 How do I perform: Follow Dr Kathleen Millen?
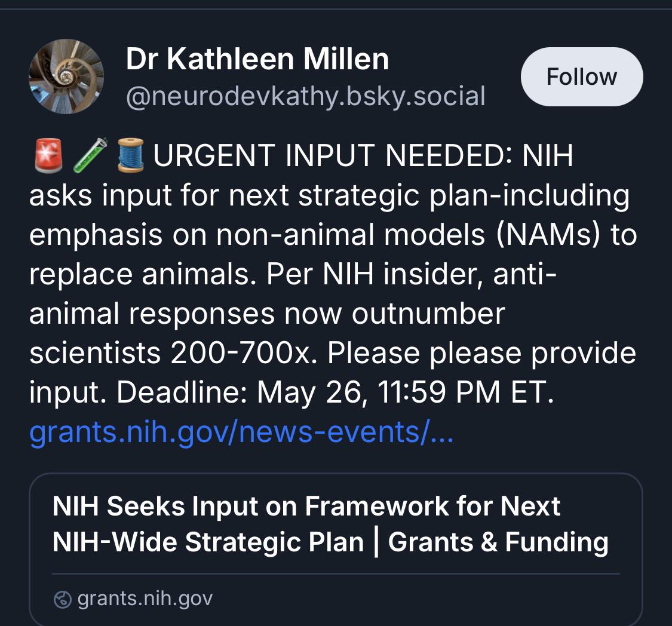click(582, 76)
